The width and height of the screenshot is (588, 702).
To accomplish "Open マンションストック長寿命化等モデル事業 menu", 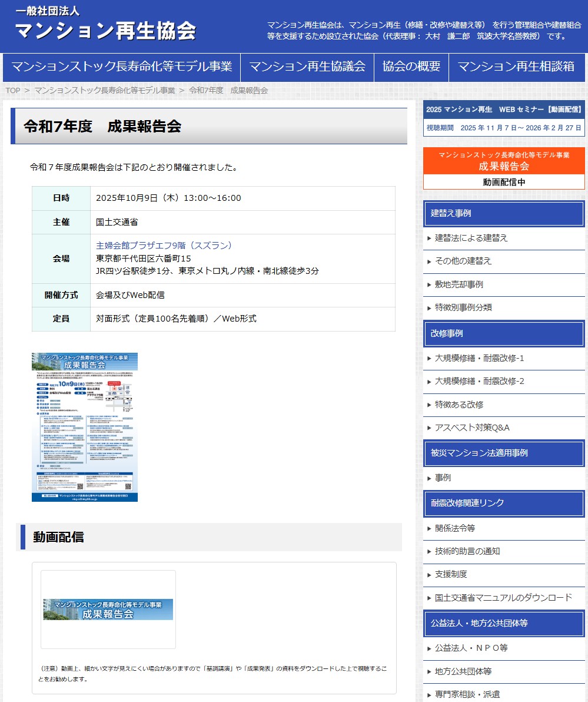I will (x=121, y=67).
